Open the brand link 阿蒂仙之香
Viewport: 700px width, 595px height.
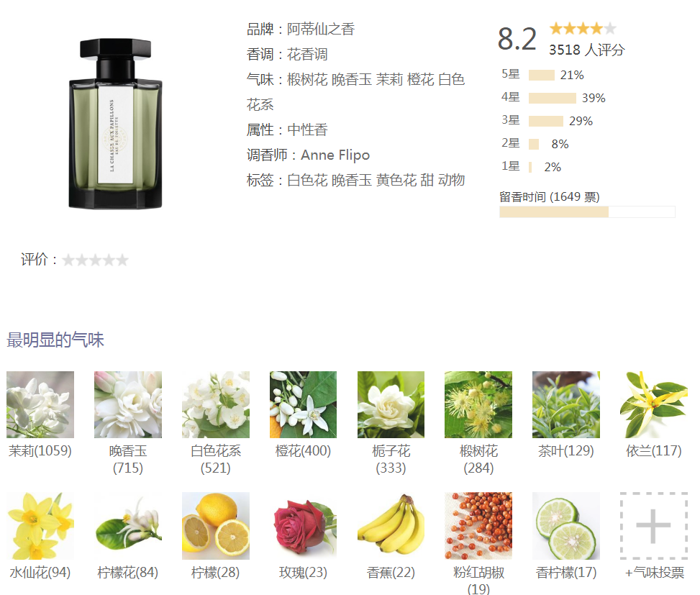tap(321, 29)
